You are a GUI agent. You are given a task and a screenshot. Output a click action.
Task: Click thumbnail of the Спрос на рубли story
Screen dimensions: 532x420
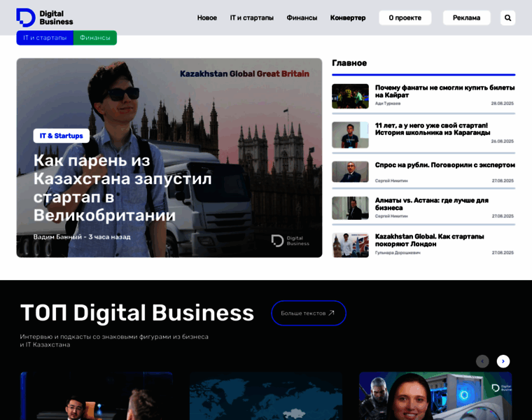click(x=350, y=171)
